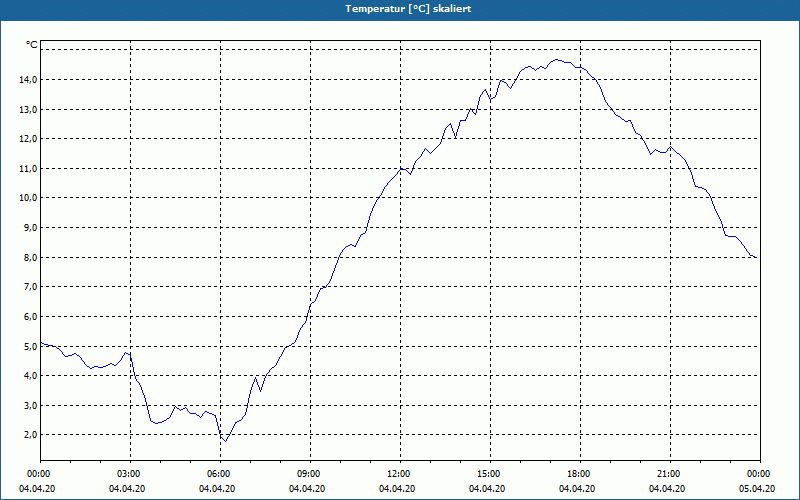This screenshot has height=500, width=800.
Task: Click the 12:00 time label
Action: tap(398, 474)
